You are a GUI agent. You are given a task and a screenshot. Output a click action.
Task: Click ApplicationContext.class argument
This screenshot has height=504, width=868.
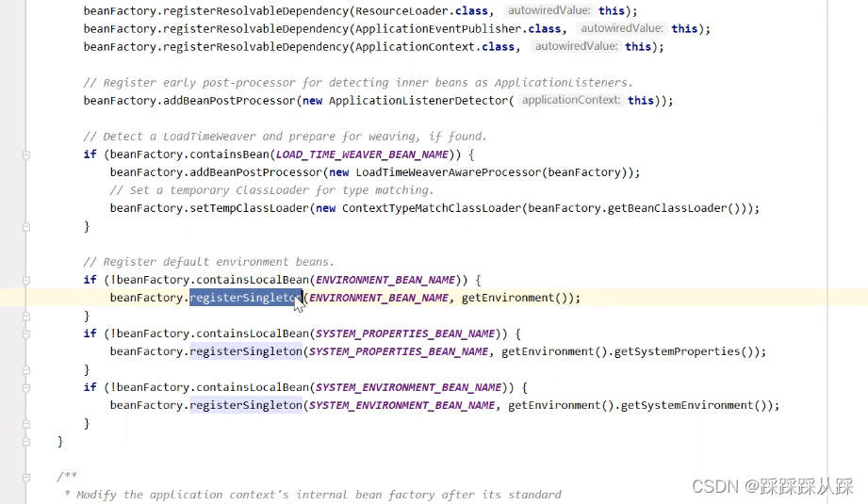tap(435, 47)
